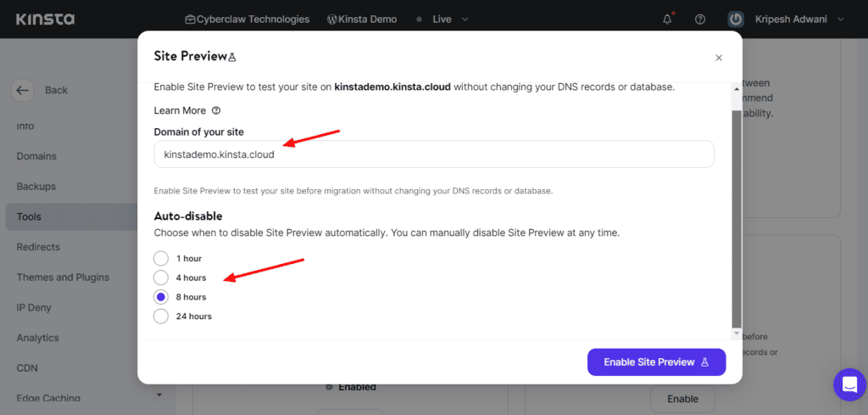Open the chat support bubble

[x=849, y=384]
